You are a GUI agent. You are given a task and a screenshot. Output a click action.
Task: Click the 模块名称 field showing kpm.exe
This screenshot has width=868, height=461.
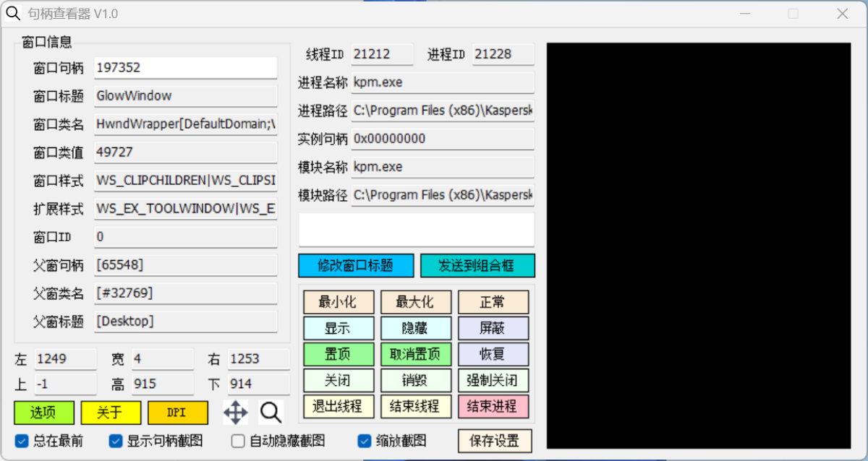coord(443,167)
